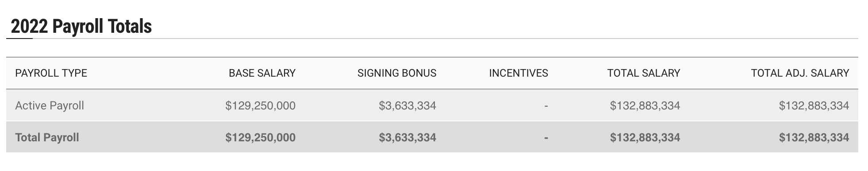Sort by Signing Bonus column header
This screenshot has width=868, height=171.
click(x=397, y=73)
